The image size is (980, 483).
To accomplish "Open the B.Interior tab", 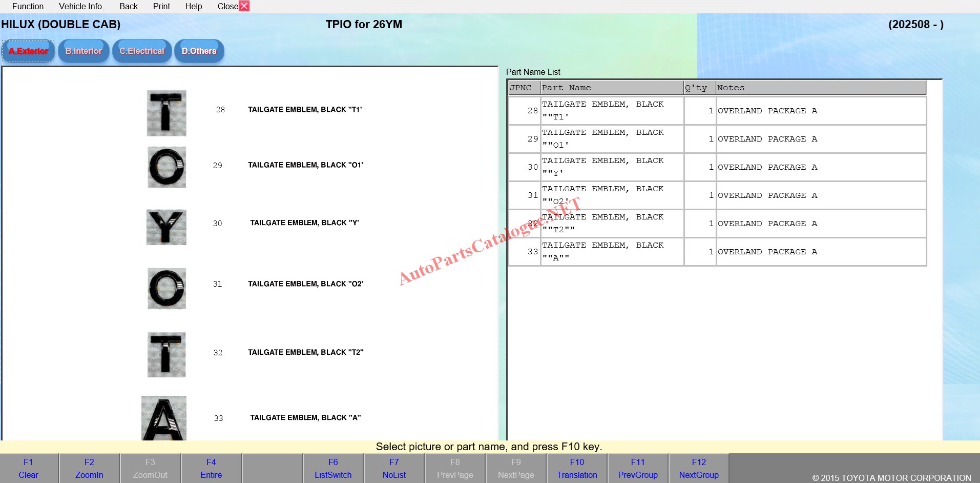I will 84,51.
